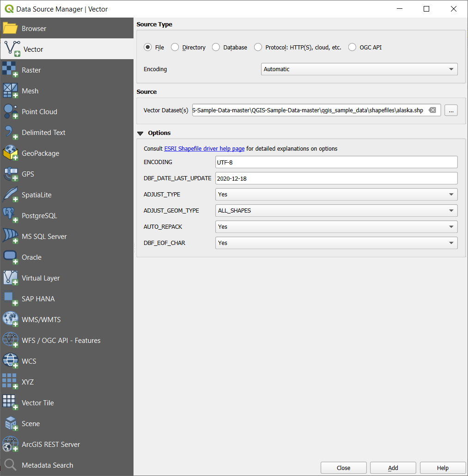Collapse the Options section
Viewport: 468px width, 476px height.
click(x=140, y=133)
